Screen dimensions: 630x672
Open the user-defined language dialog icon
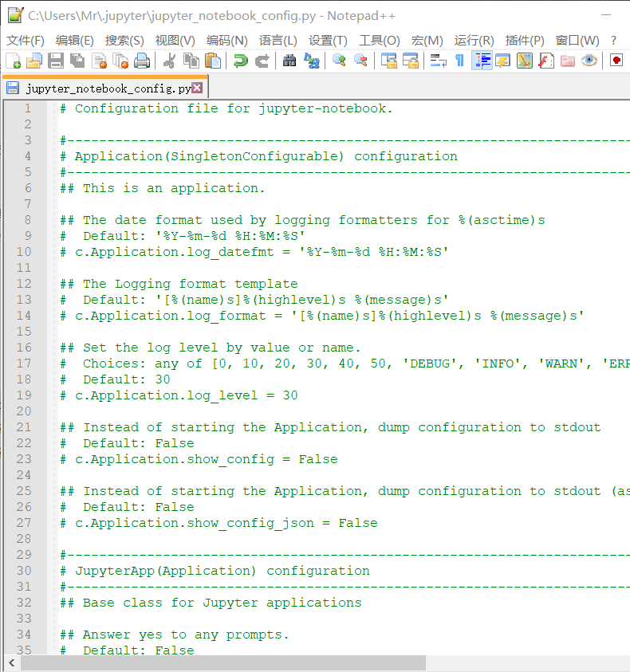coord(502,61)
